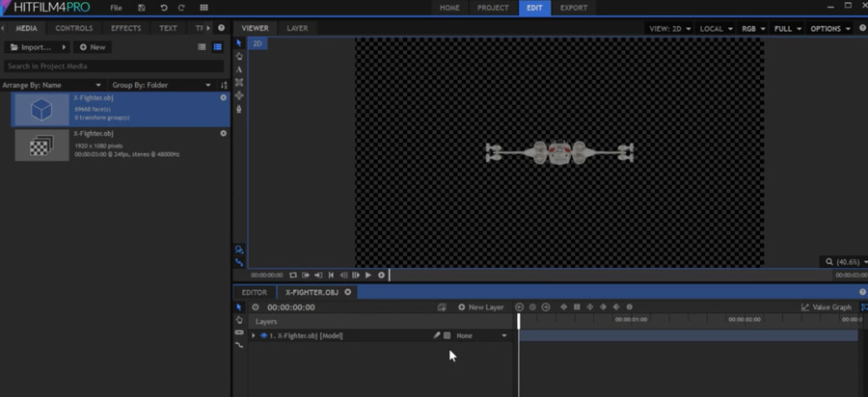868x397 pixels.
Task: Open the View: 2D dropdown
Action: tap(669, 29)
